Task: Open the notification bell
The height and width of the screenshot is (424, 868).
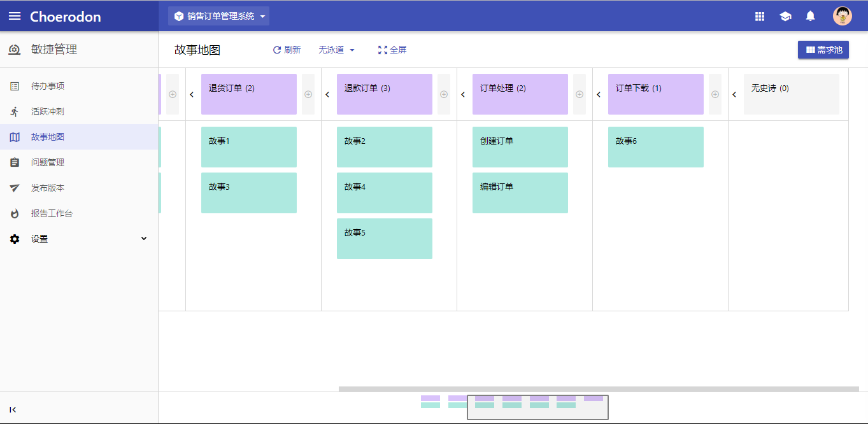Action: tap(810, 17)
